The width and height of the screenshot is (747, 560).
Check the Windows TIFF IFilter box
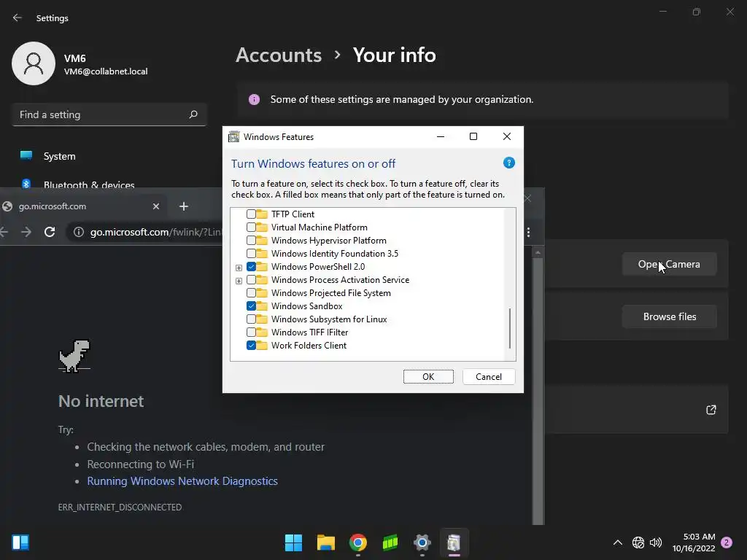[251, 332]
